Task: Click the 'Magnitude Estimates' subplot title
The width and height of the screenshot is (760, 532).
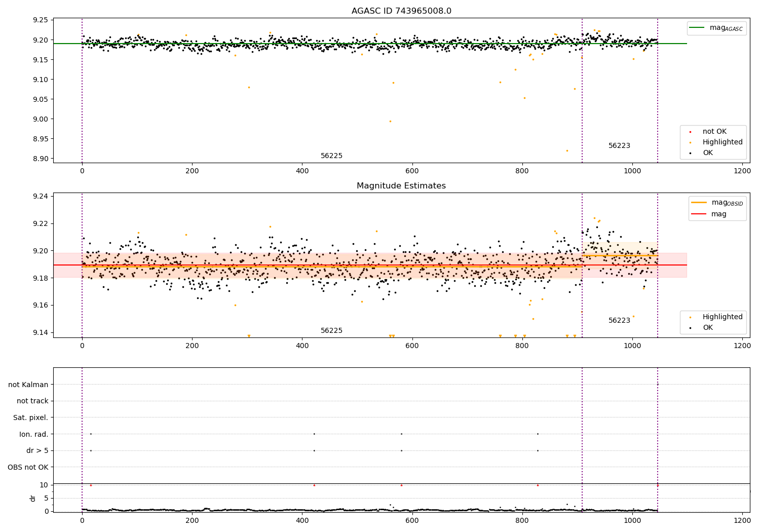Action: (401, 186)
